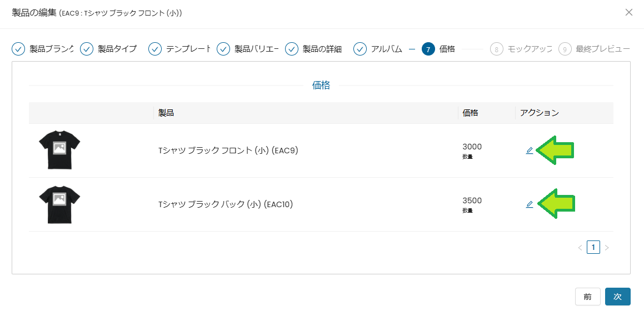Image resolution: width=644 pixels, height=316 pixels.
Task: Open step 9 最終プレビュー
Action: click(x=565, y=49)
